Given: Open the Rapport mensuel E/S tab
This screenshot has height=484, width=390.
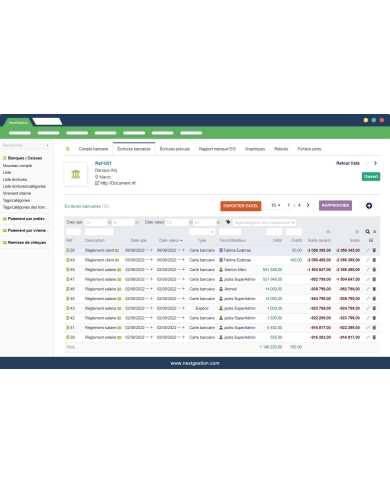Looking at the screenshot, I should (x=217, y=149).
